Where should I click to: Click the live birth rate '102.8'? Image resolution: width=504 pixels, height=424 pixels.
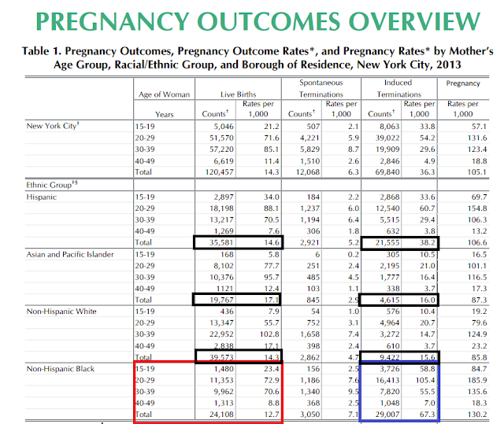(x=269, y=334)
